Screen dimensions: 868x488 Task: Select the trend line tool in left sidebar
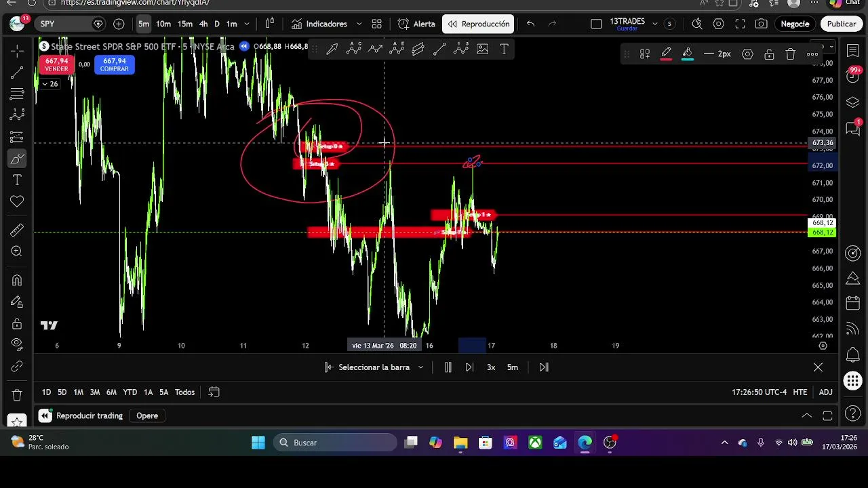tap(17, 73)
